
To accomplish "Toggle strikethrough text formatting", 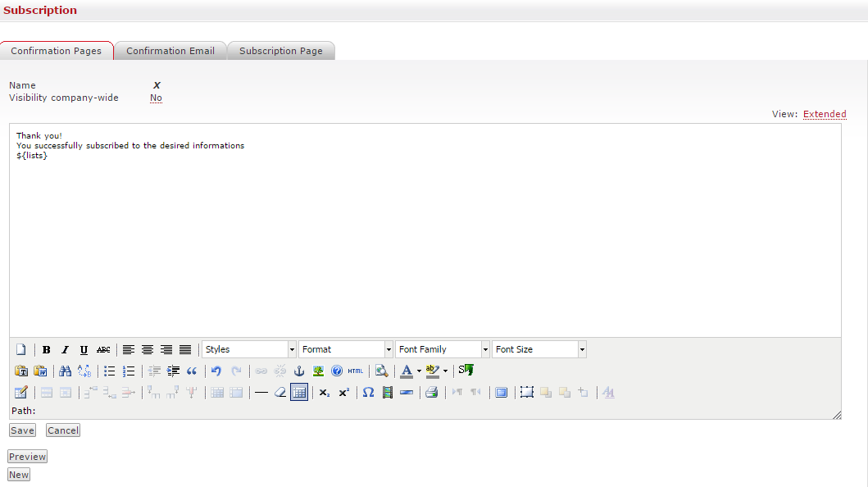I will pos(103,350).
